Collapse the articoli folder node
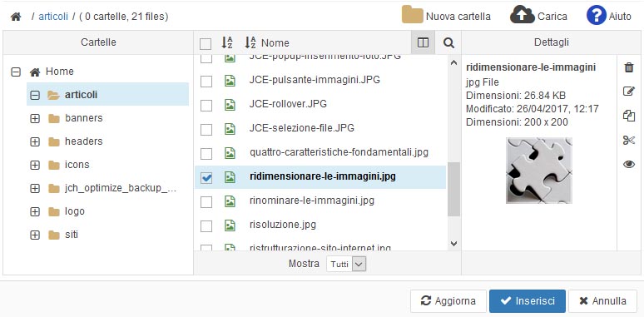 coord(35,95)
